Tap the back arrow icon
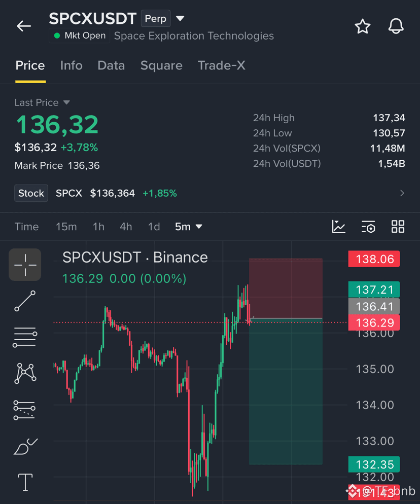The image size is (420, 504). point(24,26)
